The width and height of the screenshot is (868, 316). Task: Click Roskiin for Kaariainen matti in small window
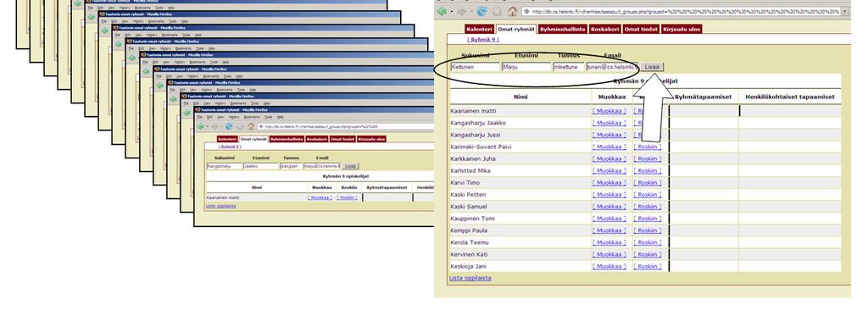coord(347,197)
